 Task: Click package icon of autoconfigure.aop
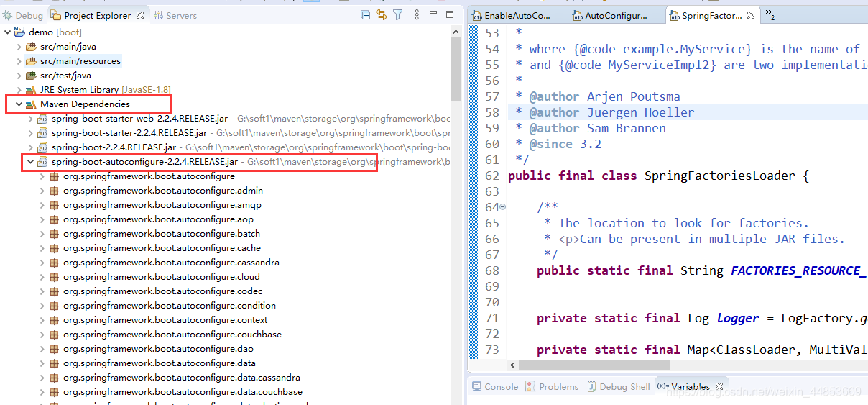click(x=54, y=219)
